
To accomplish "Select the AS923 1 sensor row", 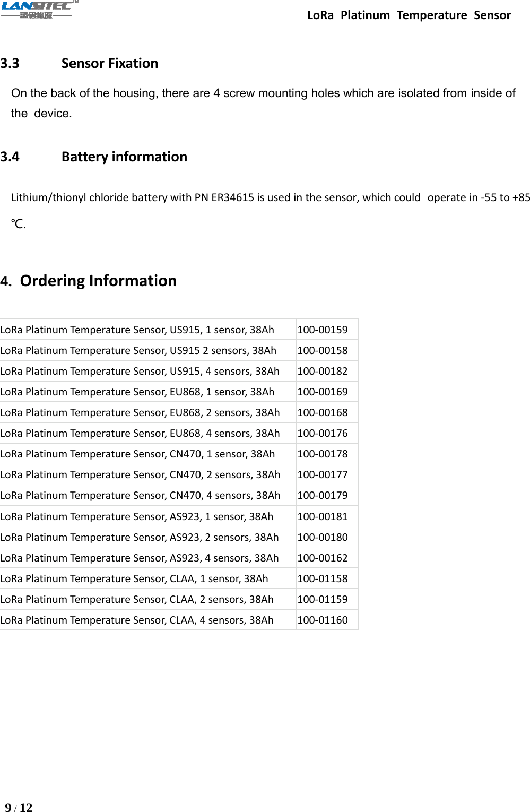I will point(179,516).
